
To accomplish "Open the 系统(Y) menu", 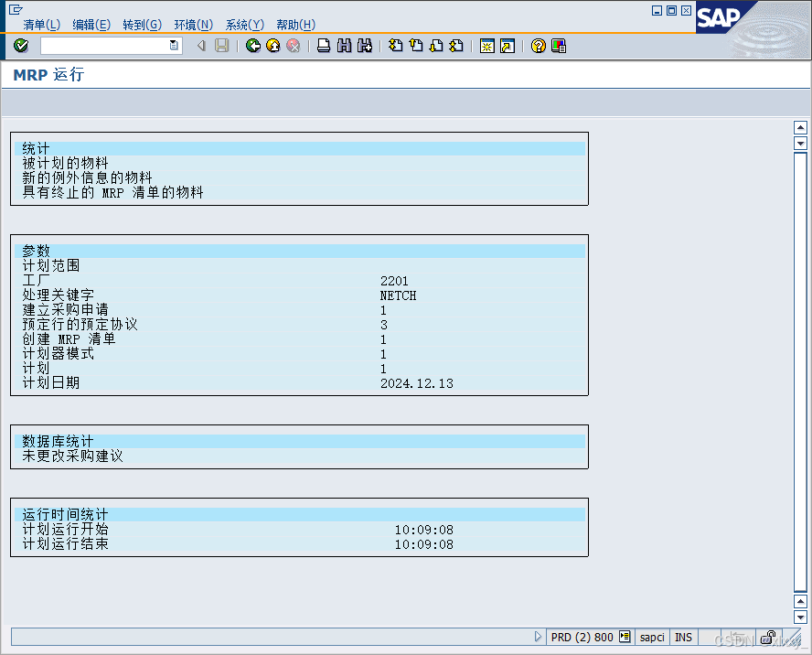I will coord(244,25).
